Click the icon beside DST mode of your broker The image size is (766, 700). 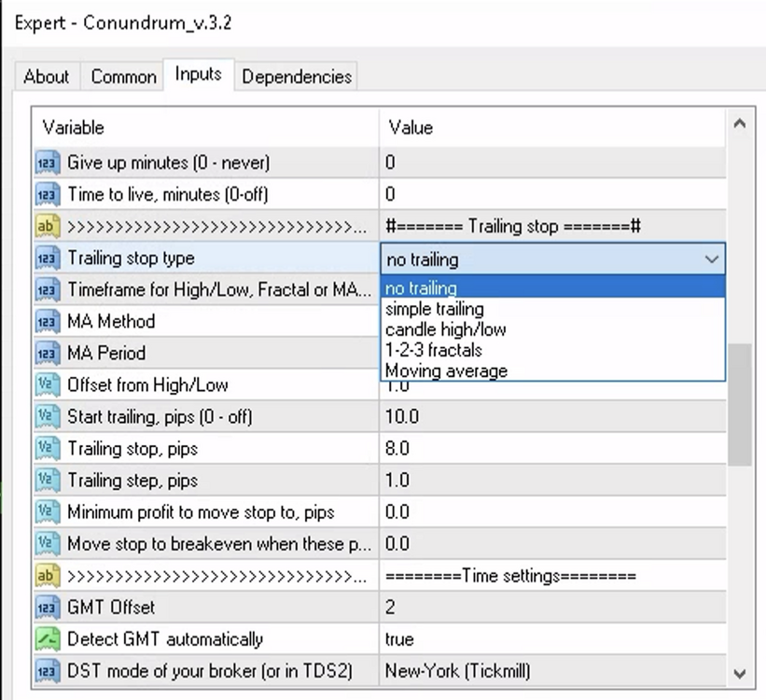48,671
